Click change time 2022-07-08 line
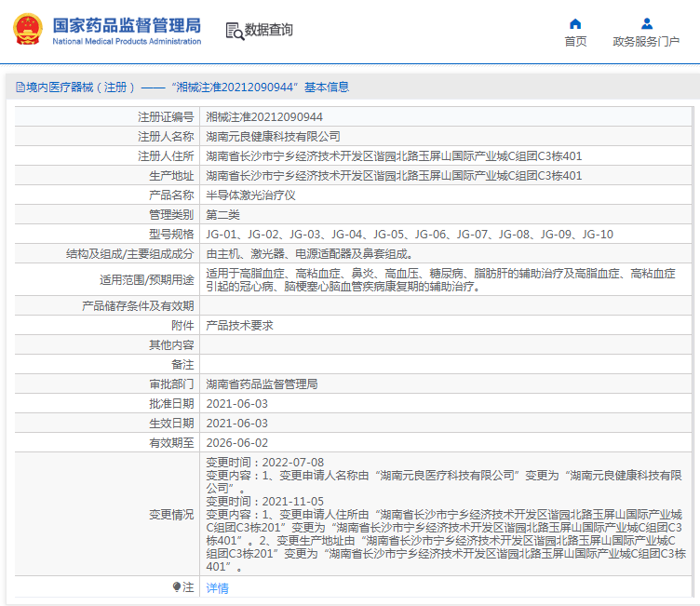The width and height of the screenshot is (700, 606). click(264, 463)
